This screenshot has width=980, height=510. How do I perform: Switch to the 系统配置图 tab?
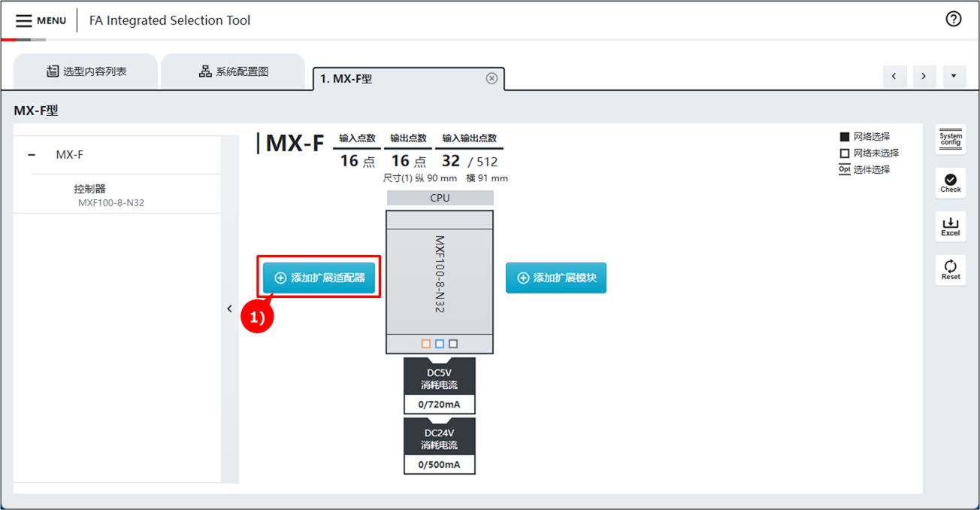[233, 71]
